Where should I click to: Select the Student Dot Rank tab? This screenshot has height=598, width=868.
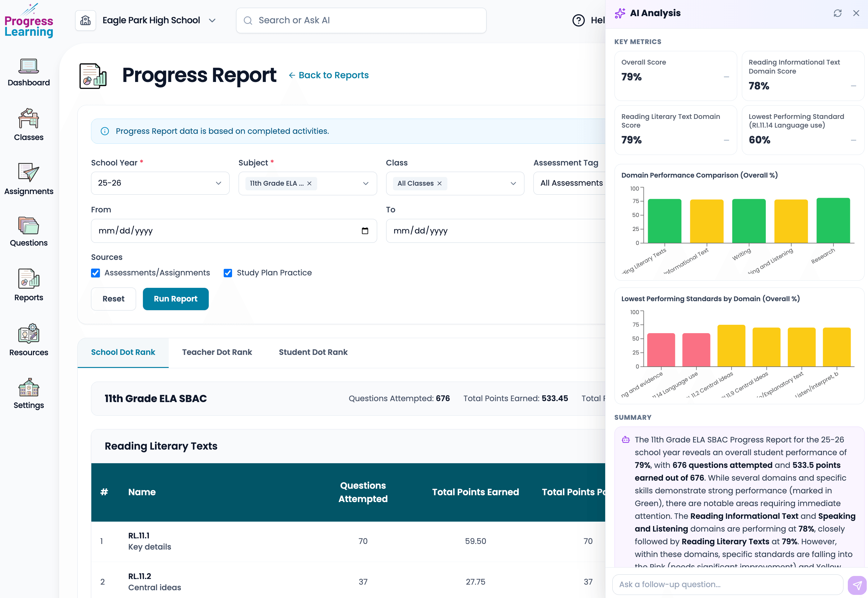coord(313,352)
